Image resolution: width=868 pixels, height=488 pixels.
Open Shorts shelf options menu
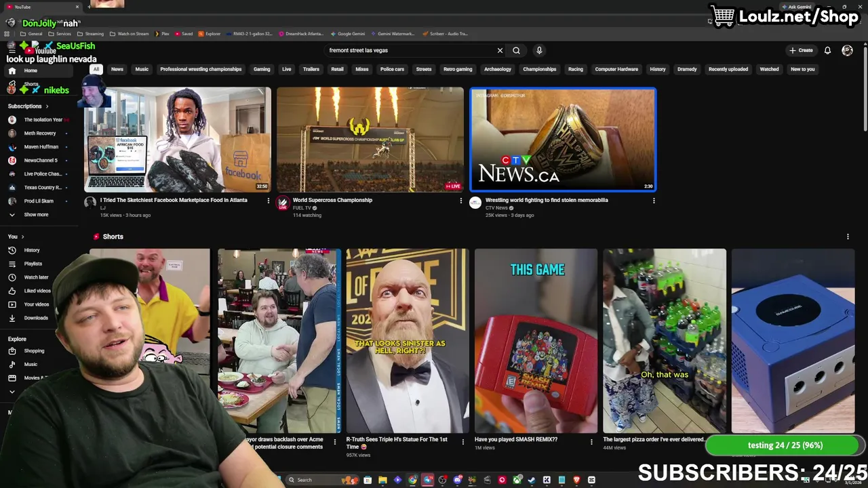click(848, 237)
